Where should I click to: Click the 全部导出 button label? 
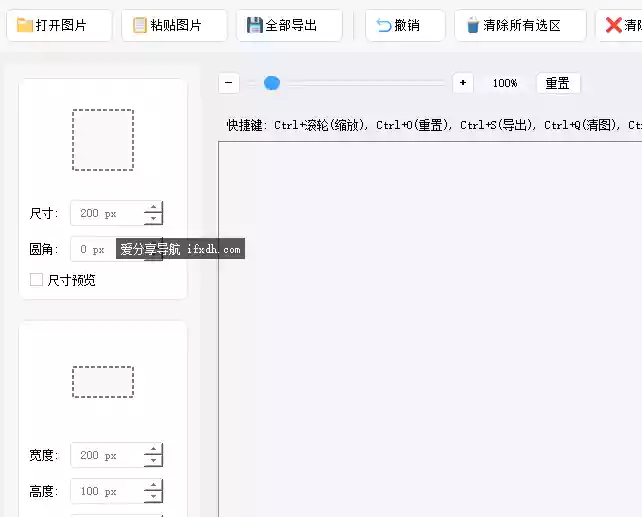291,25
